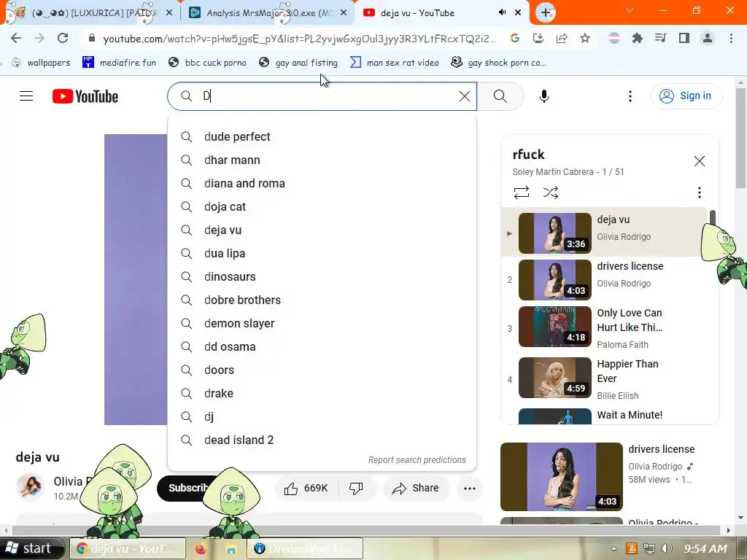Go back with browser back arrow
Screen dimensions: 747x560
pos(16,38)
